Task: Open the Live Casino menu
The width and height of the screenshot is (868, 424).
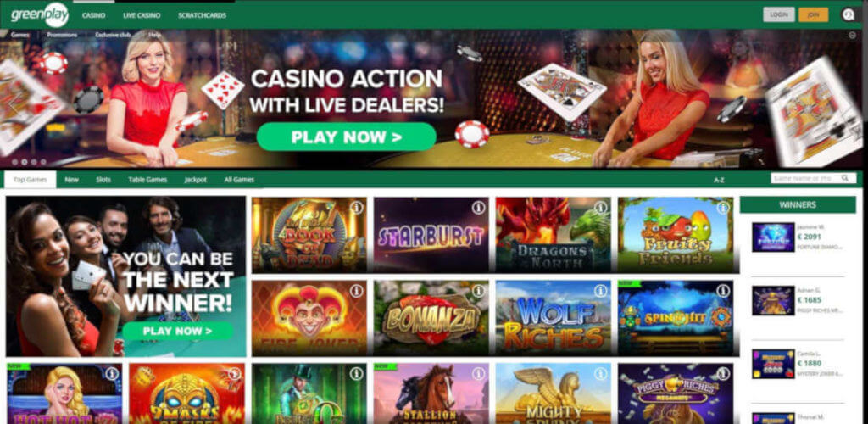Action: tap(142, 15)
